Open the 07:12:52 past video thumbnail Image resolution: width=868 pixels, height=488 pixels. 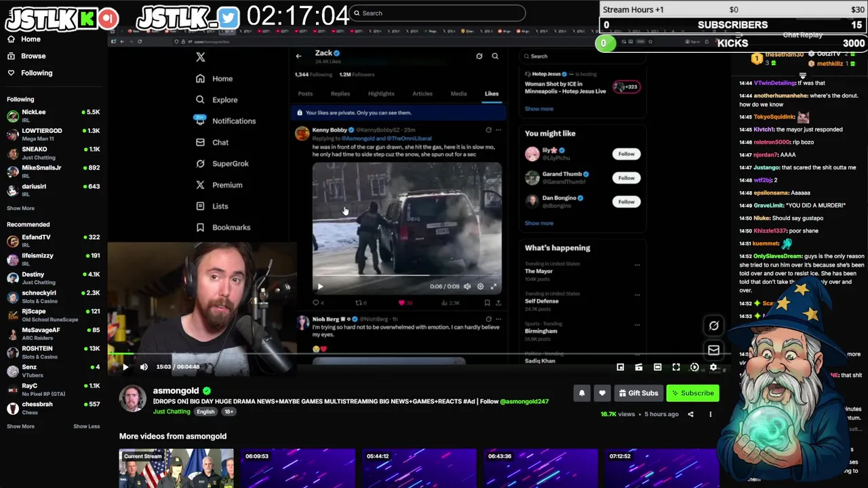tap(662, 468)
